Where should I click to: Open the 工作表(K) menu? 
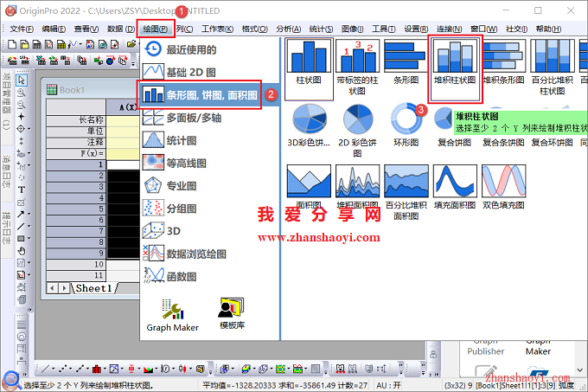(218, 29)
